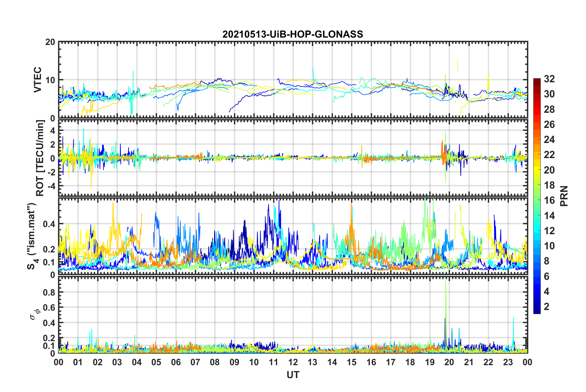586x392 pixels.
Task: Select the VTEC y-axis label
Action: pyautogui.click(x=38, y=80)
